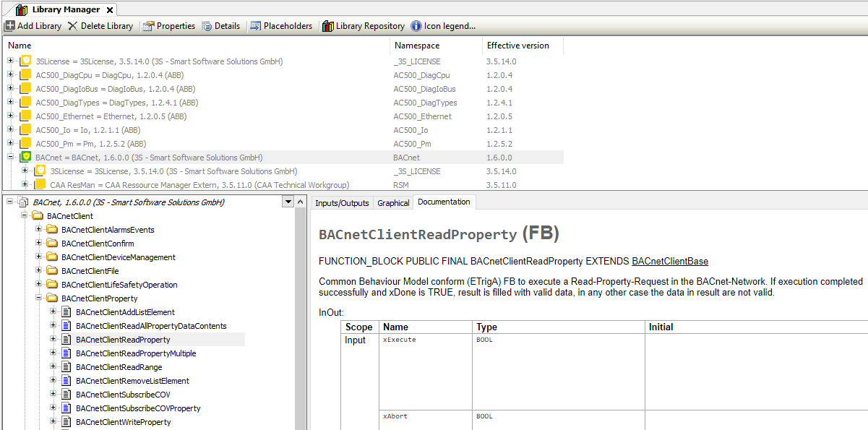The height and width of the screenshot is (430, 868).
Task: Expand the AC500_Io library node
Action: pos(8,130)
